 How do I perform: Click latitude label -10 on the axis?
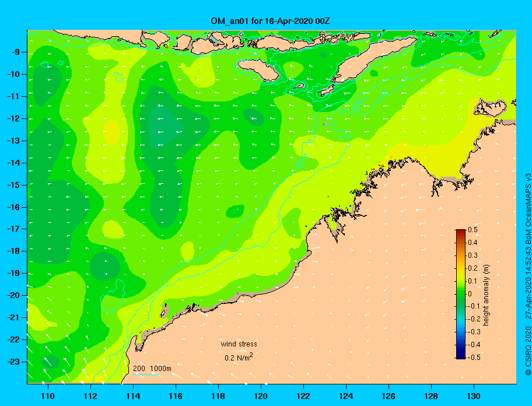click(x=14, y=74)
